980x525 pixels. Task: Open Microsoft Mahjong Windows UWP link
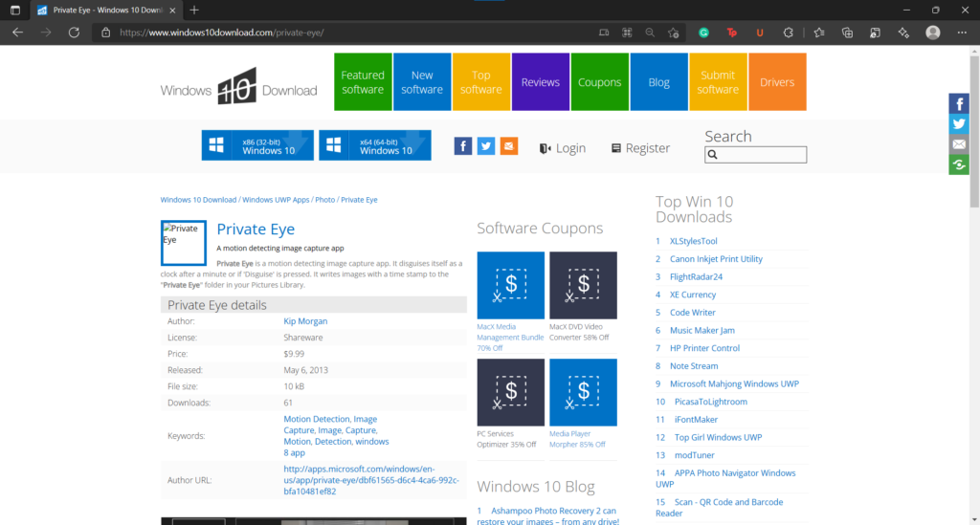[734, 383]
